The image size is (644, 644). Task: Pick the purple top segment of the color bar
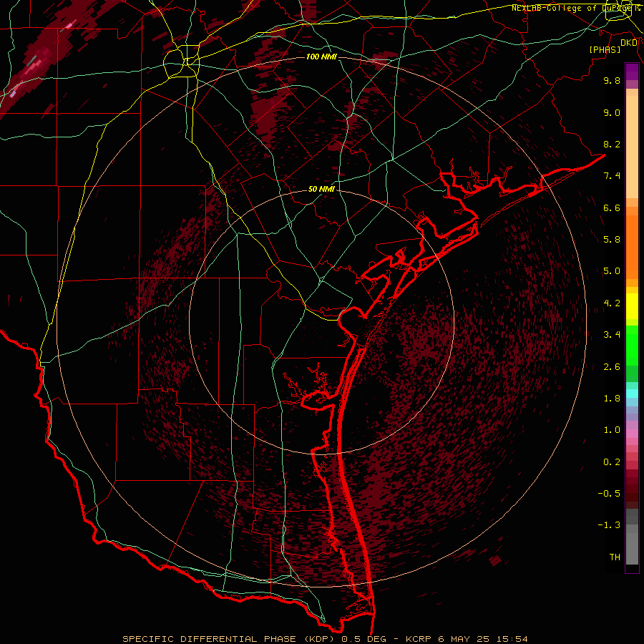click(x=632, y=72)
